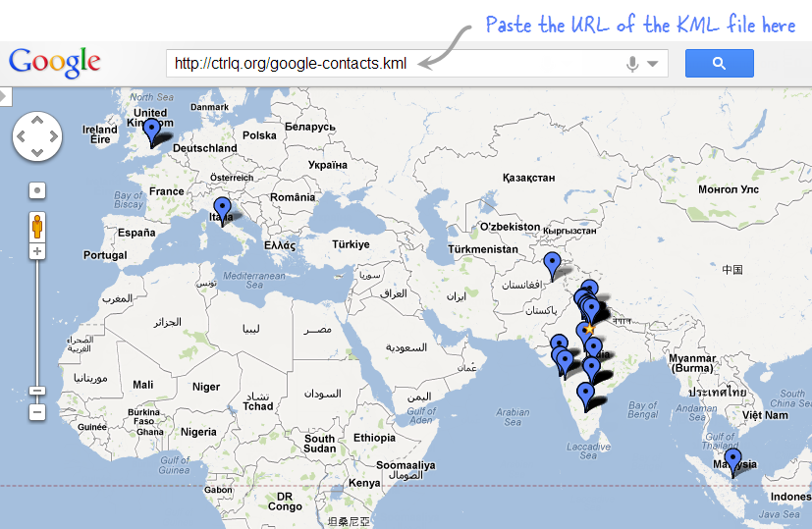Pan the map right with the right arrow
Viewport: 812px width, 529px height.
[x=53, y=136]
